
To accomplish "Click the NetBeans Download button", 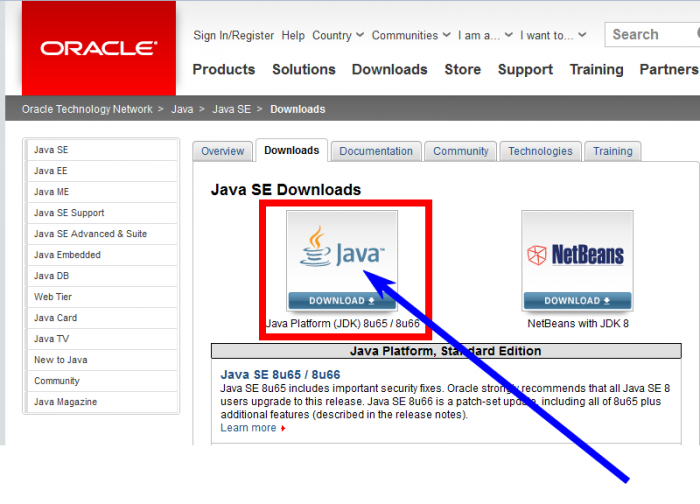I will pos(577,300).
